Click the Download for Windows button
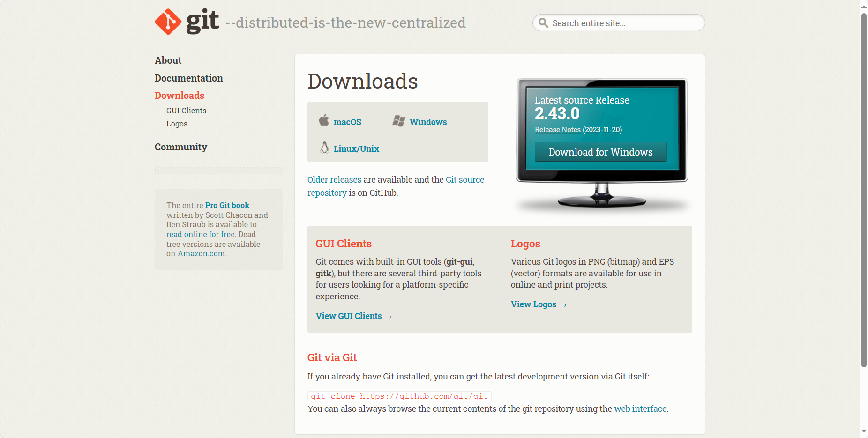This screenshot has width=868, height=438. (601, 152)
